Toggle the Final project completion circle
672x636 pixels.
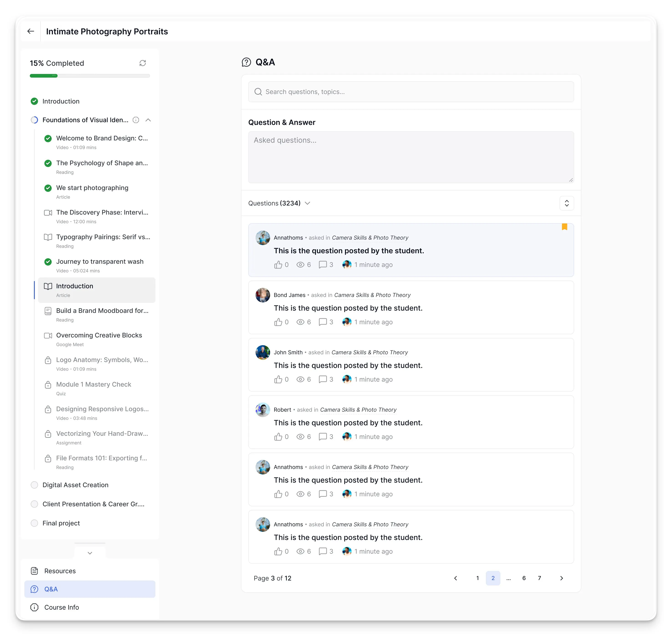click(x=34, y=523)
